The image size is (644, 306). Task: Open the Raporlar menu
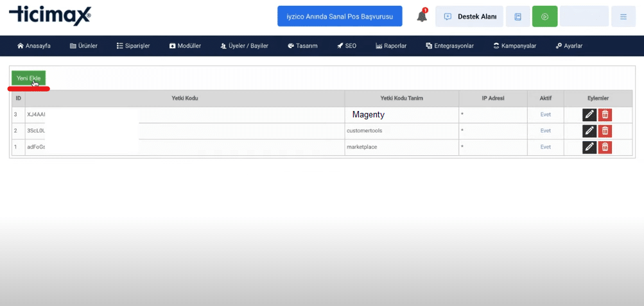391,46
